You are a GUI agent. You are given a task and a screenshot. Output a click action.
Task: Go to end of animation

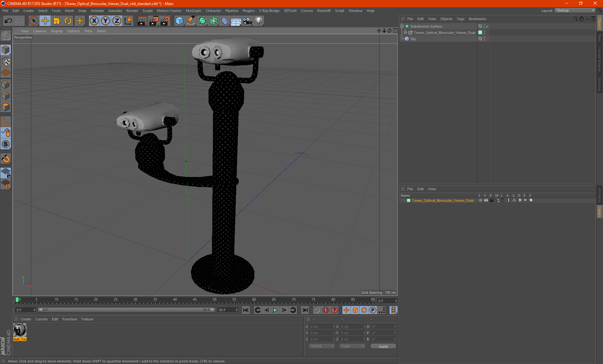305,310
